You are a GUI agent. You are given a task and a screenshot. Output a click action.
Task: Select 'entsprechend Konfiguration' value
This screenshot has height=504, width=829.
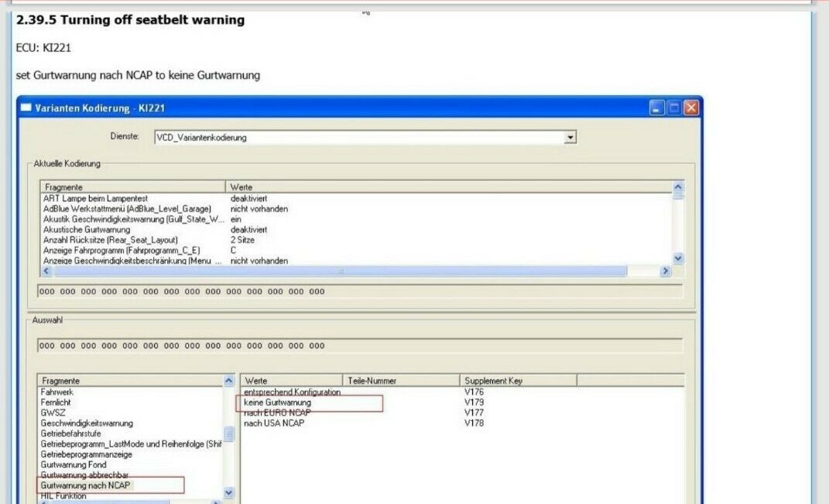tap(292, 393)
